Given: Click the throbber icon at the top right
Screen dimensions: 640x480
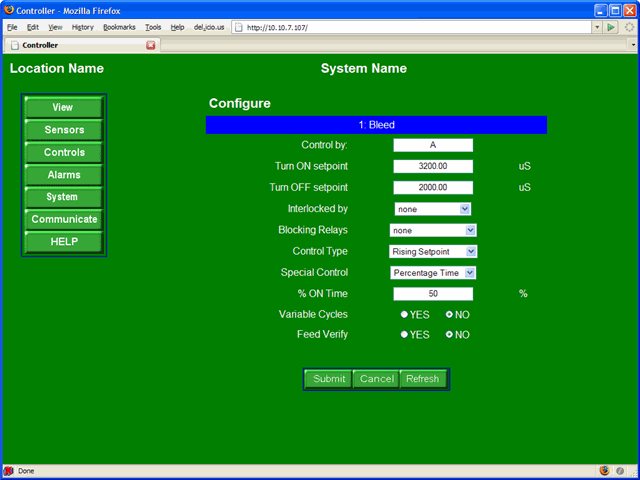Looking at the screenshot, I should 629,27.
